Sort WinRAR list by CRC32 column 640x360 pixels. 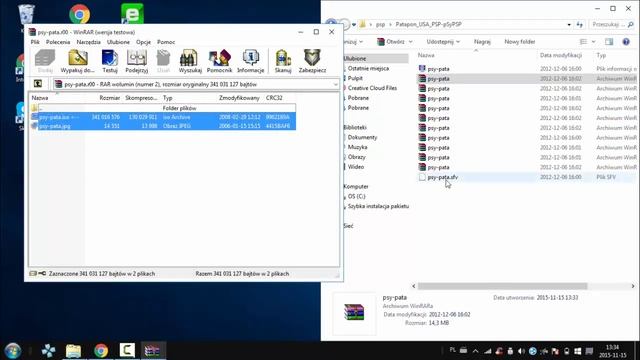274,98
